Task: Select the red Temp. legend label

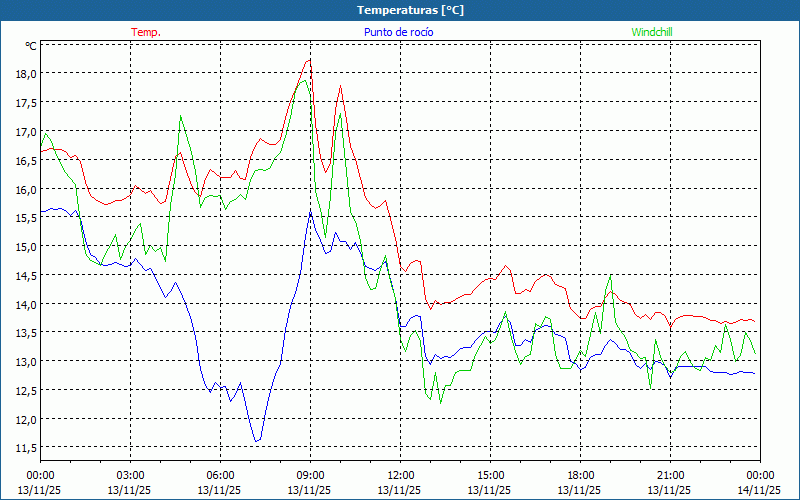Action: coord(146,32)
